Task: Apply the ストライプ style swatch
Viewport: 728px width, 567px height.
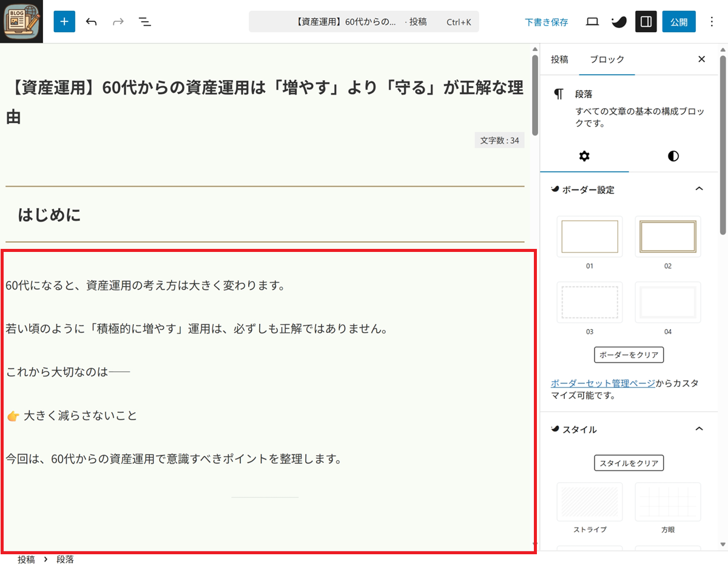Action: 590,502
